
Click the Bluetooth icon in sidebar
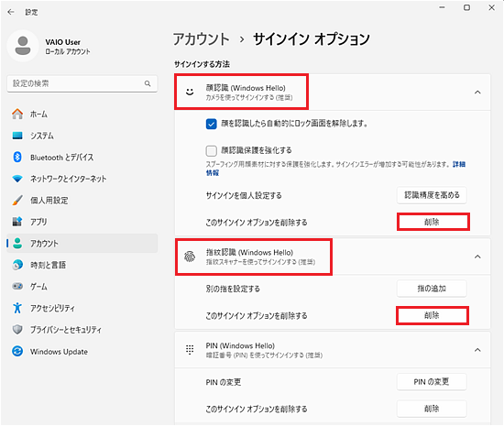(17, 157)
